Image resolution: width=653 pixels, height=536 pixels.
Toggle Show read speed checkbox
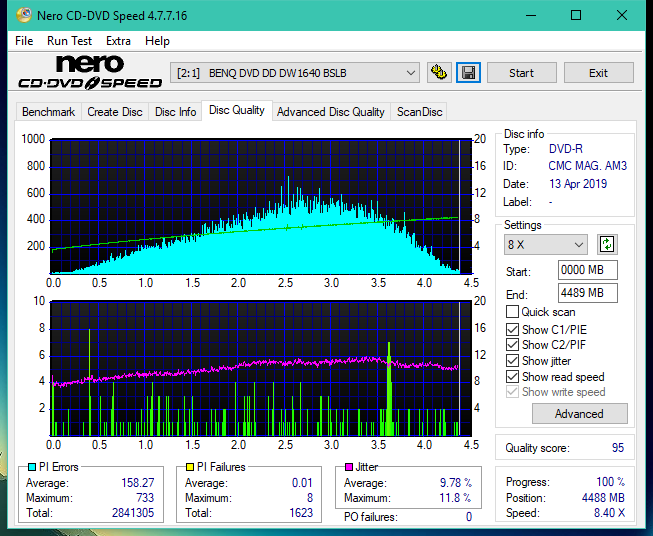512,376
